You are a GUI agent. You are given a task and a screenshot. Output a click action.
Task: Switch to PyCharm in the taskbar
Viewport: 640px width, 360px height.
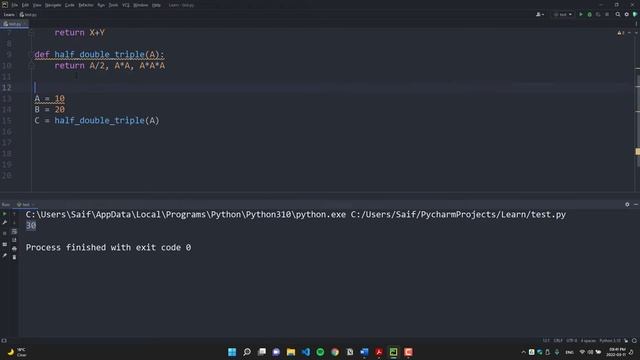point(393,352)
